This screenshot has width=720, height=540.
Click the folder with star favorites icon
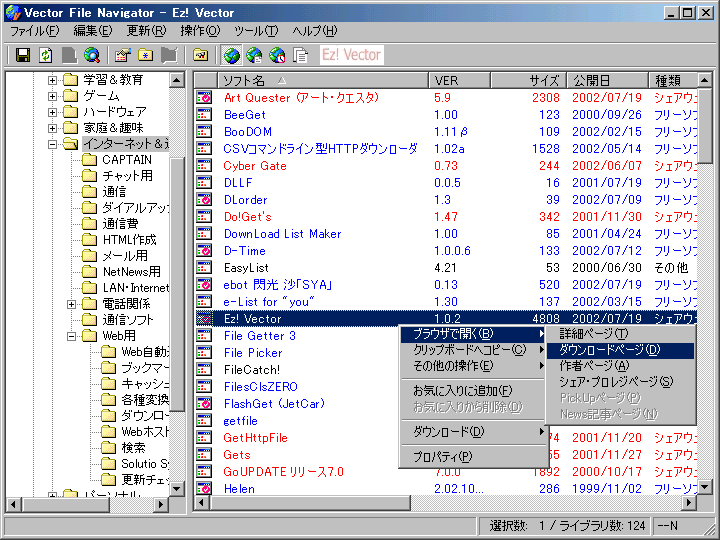(x=146, y=56)
